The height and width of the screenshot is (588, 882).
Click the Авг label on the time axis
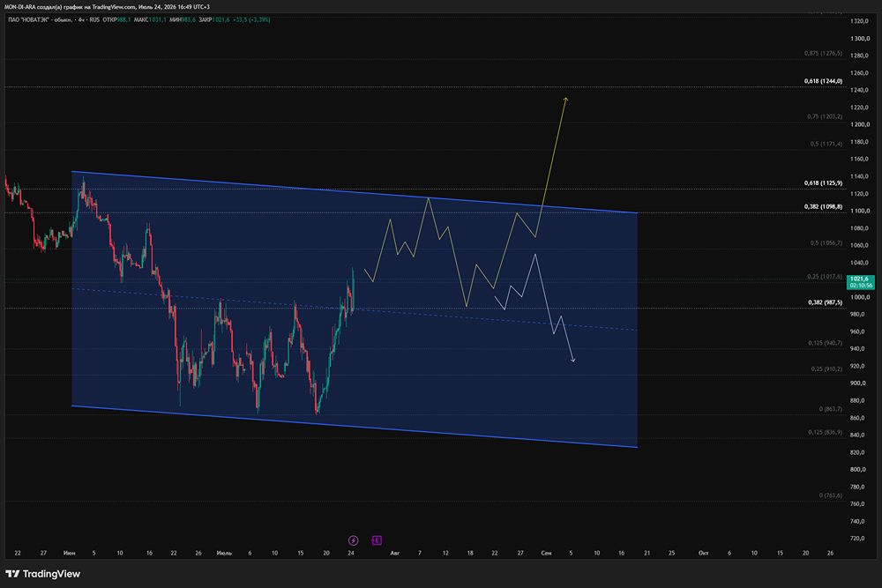(395, 553)
